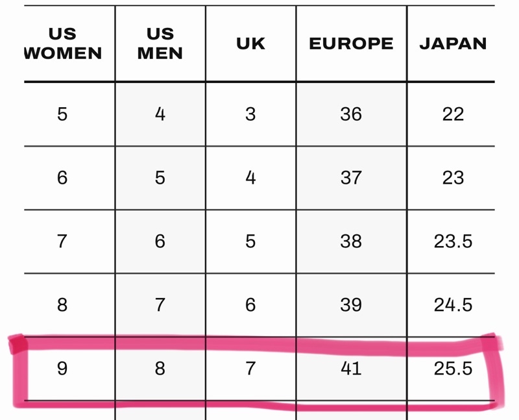Select US Women size 5 cell

click(62, 114)
